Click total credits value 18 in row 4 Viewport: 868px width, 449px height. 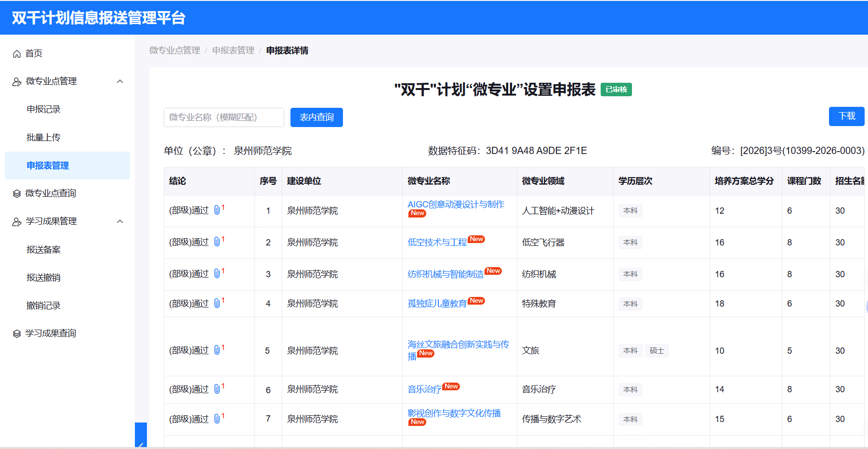(720, 304)
